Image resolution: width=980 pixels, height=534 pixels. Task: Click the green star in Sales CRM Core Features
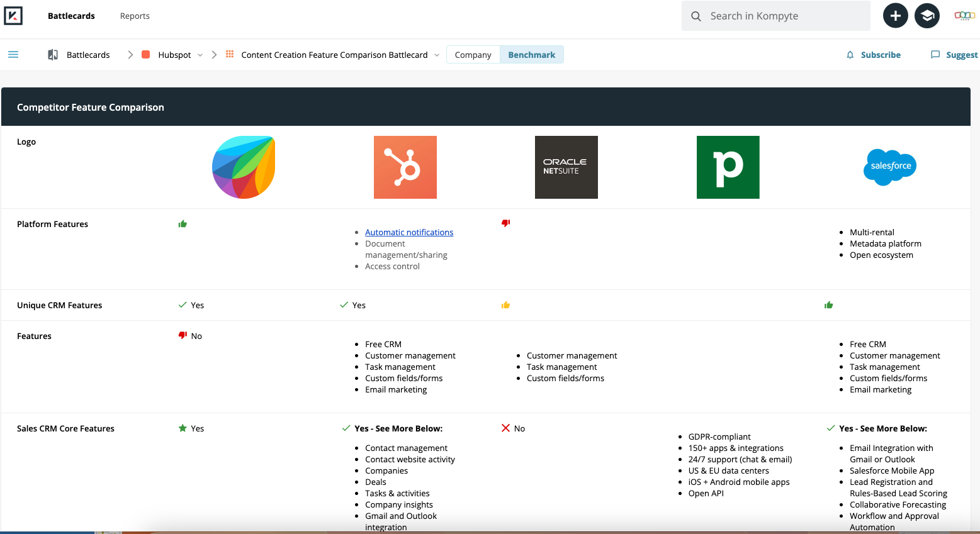point(183,428)
